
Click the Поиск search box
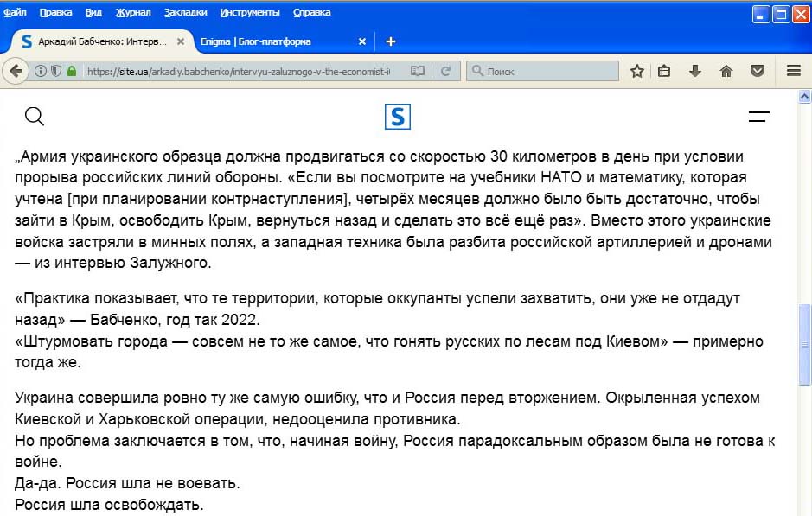click(x=543, y=71)
